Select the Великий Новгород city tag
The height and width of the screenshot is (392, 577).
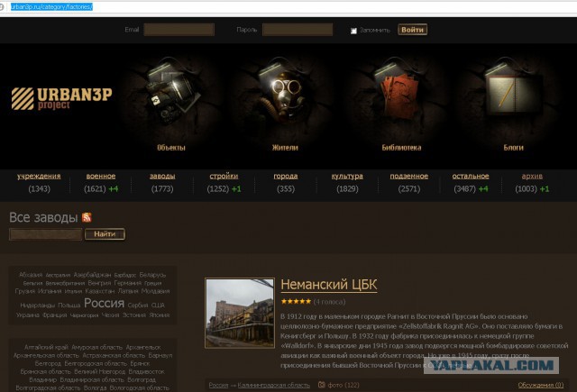point(99,371)
